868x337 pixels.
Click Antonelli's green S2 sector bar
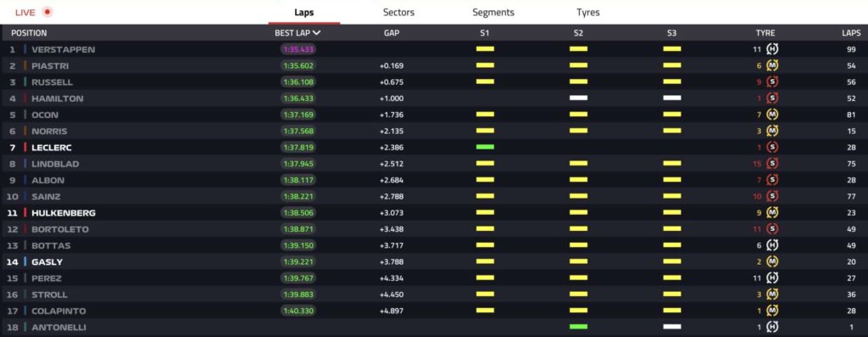(578, 327)
